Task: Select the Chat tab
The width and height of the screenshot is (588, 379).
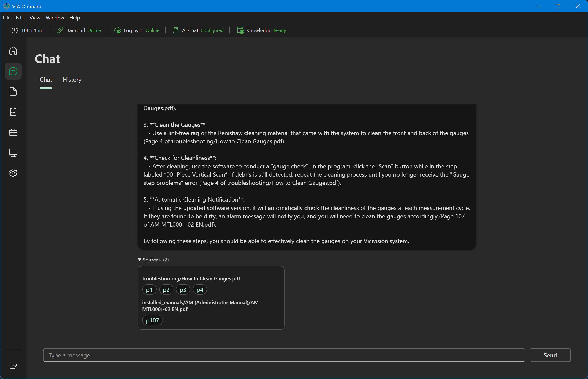Action: pyautogui.click(x=46, y=80)
